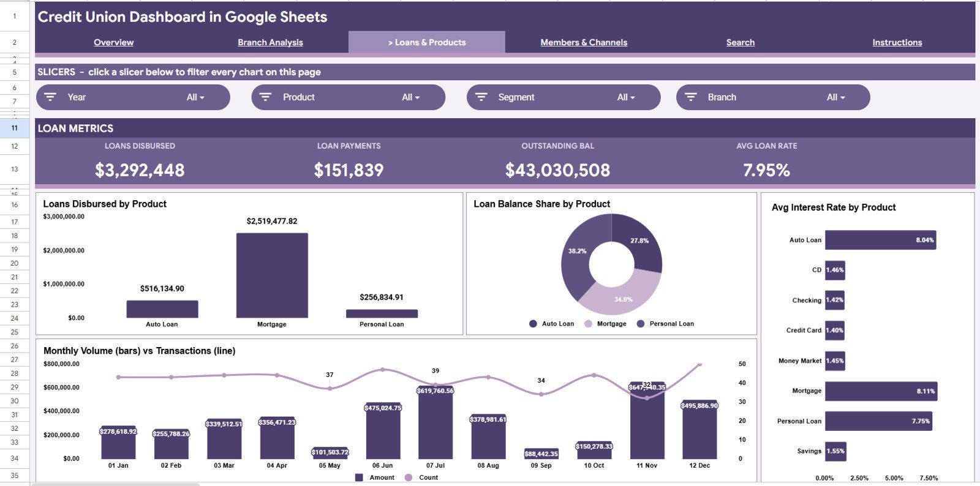Click the 06 Jun monthly volume bar

(383, 431)
